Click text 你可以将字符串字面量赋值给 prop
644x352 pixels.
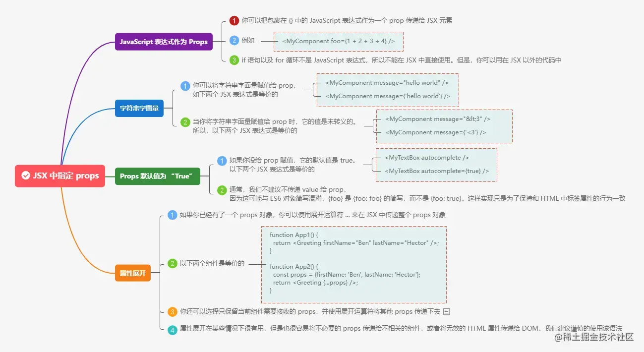(x=244, y=86)
